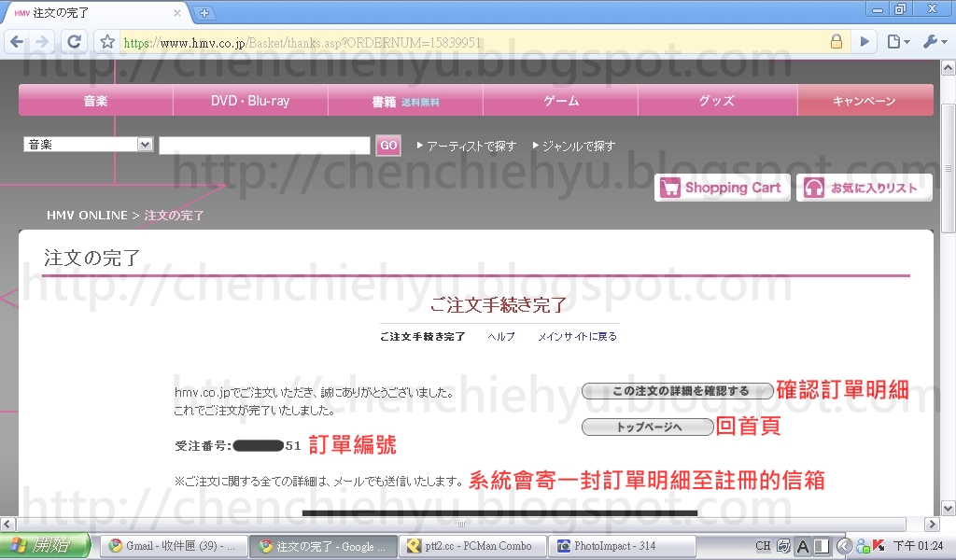Click the headphone icon in お気に入りリスト button

click(x=813, y=188)
